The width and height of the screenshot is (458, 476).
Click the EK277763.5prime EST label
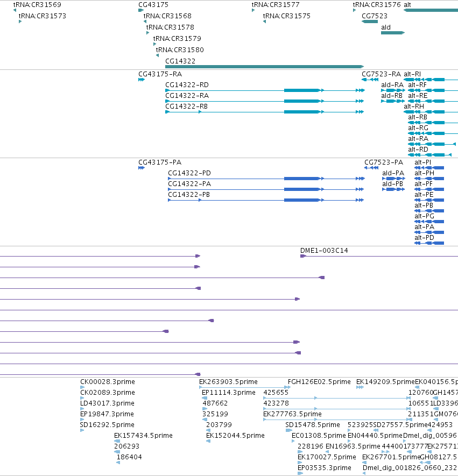(292, 414)
